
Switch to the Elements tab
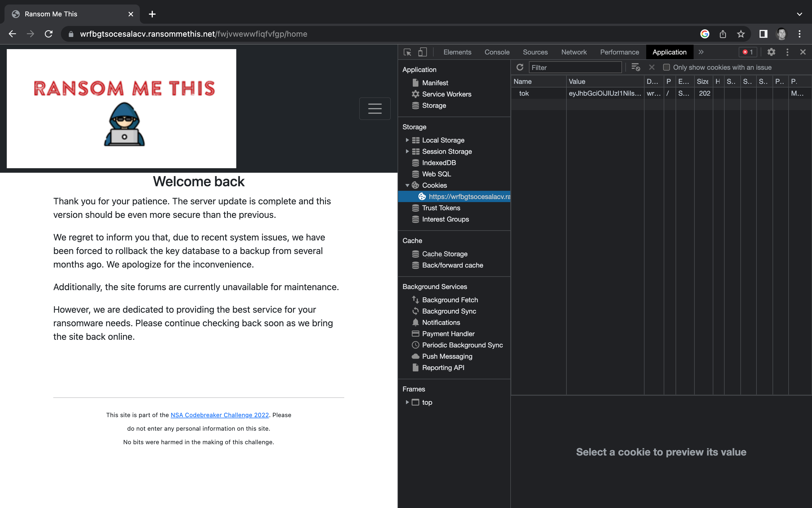tap(457, 52)
